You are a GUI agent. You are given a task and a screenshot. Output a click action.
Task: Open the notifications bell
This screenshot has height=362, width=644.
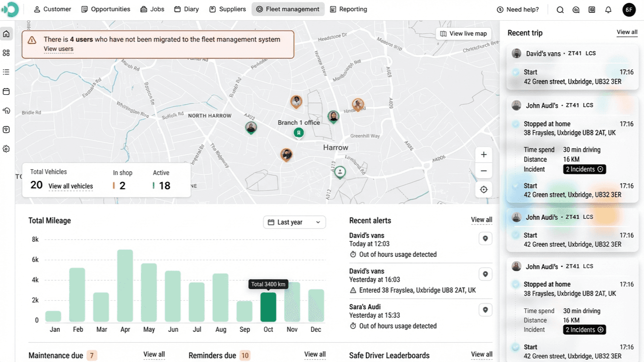(x=608, y=9)
